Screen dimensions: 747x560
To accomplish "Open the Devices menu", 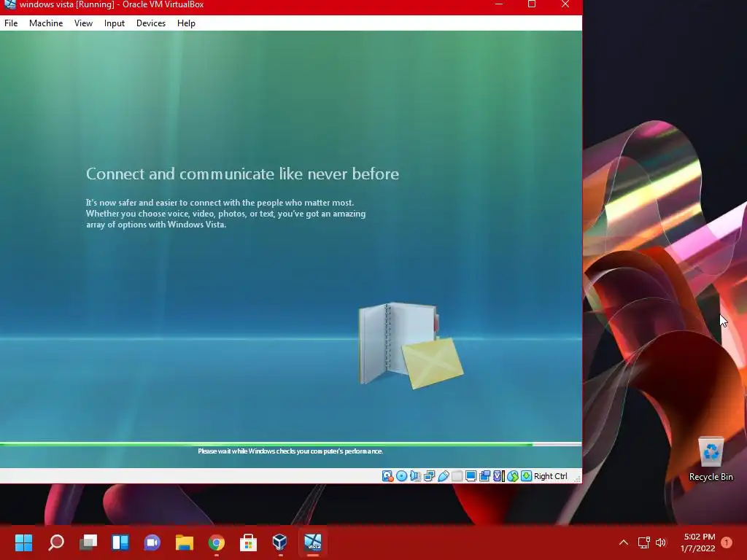I will (151, 23).
